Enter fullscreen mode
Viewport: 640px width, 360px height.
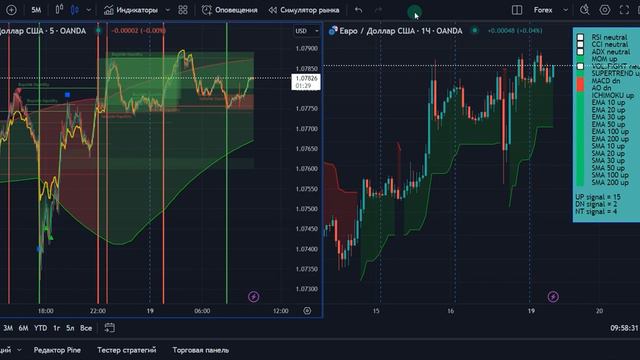coord(624,10)
